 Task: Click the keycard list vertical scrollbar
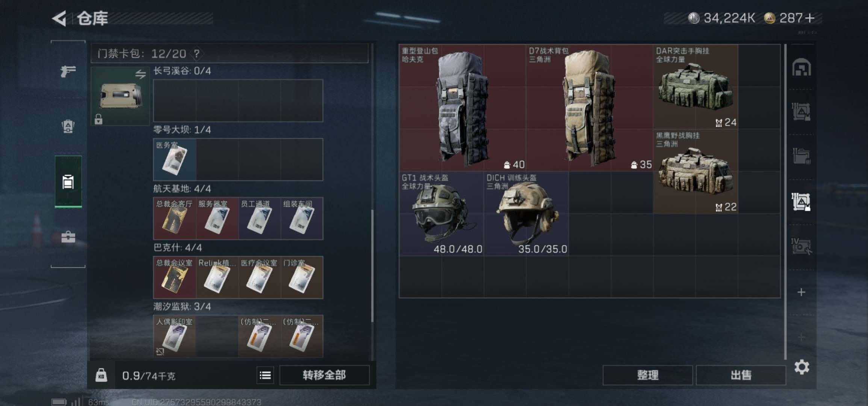(x=372, y=265)
